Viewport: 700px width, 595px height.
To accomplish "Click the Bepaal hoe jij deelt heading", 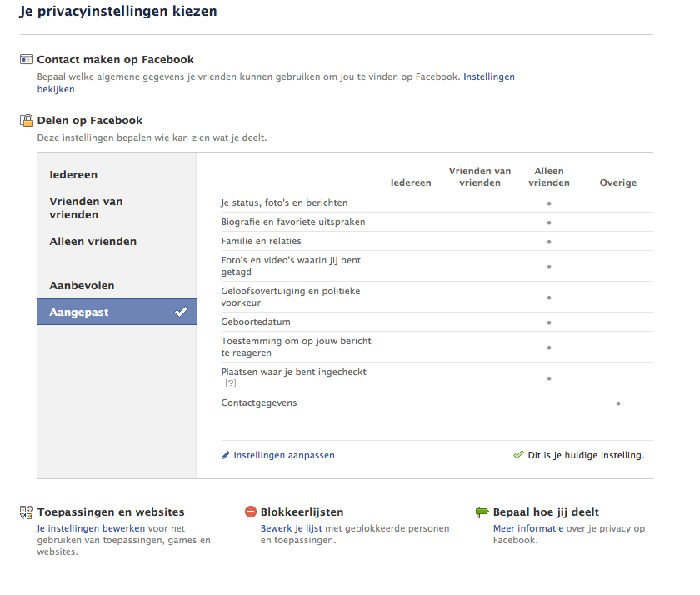I will pos(546,512).
